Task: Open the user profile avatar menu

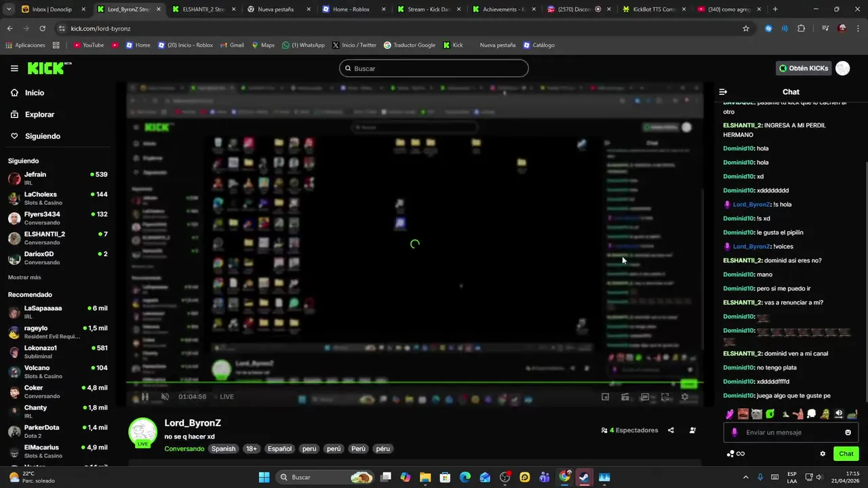Action: pyautogui.click(x=843, y=68)
